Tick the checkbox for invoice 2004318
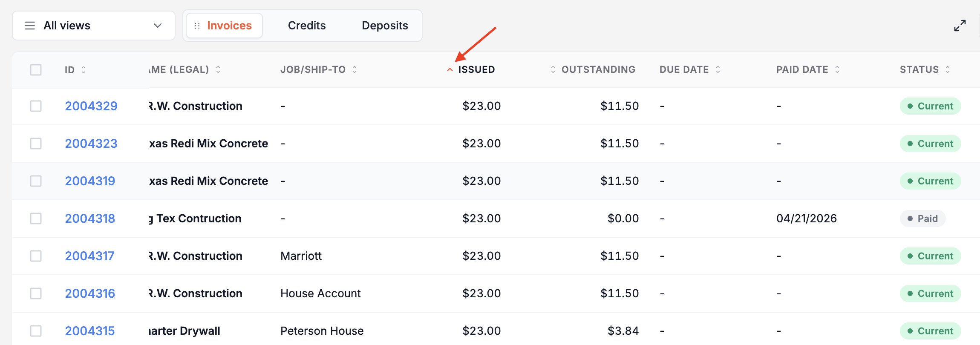This screenshot has width=980, height=345. click(x=36, y=218)
